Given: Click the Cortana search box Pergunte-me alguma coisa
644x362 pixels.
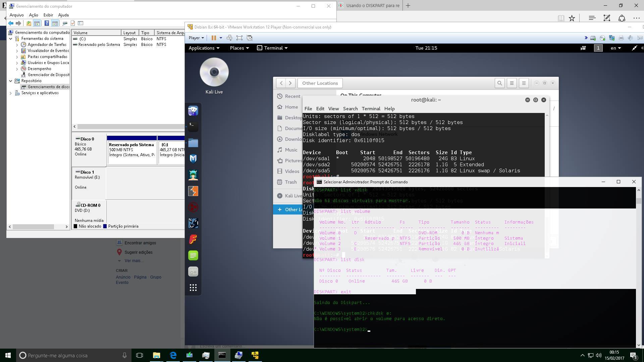Looking at the screenshot, I should click(x=74, y=355).
